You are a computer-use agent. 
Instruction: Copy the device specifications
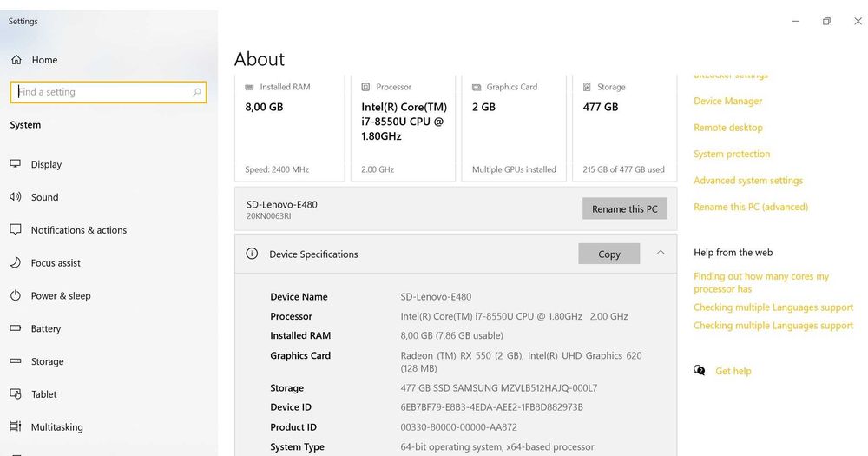[609, 254]
